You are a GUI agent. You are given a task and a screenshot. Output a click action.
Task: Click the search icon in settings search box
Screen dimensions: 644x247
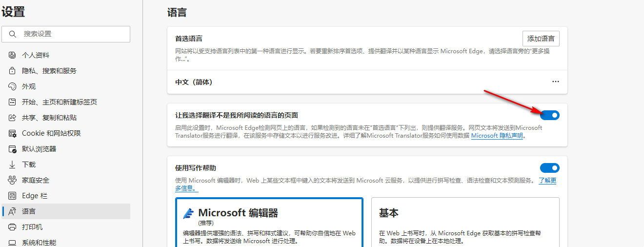[12, 34]
